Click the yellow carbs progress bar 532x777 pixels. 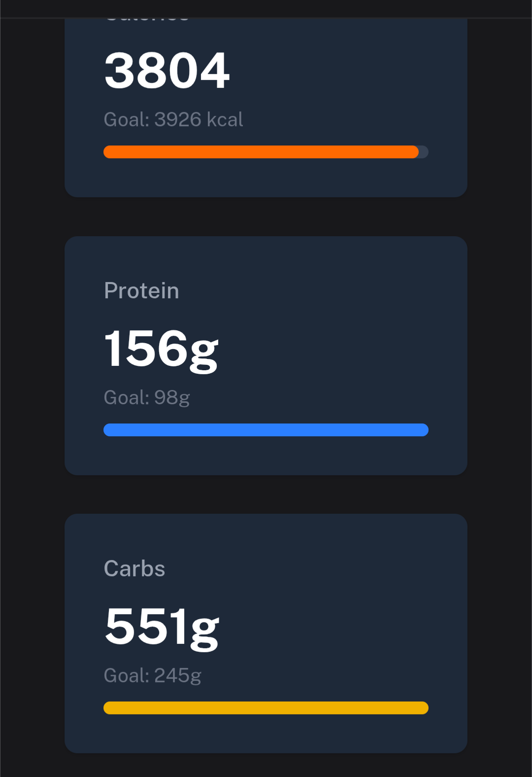[x=266, y=708]
